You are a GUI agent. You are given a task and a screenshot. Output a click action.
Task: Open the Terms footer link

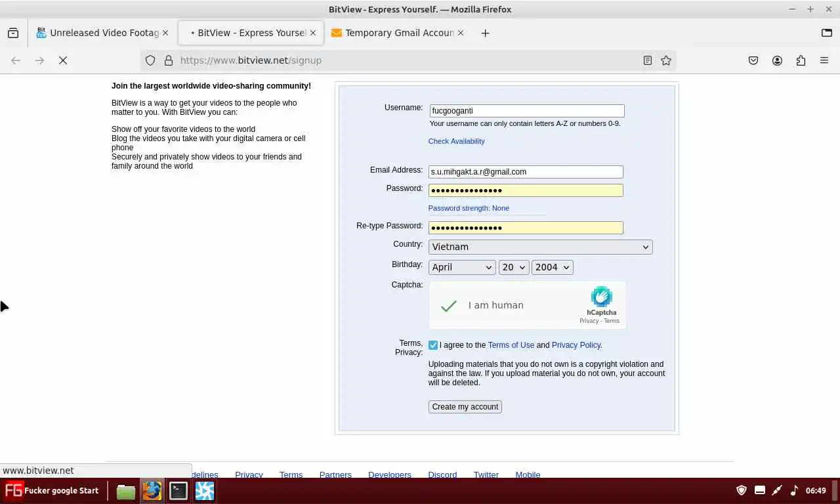pos(291,474)
